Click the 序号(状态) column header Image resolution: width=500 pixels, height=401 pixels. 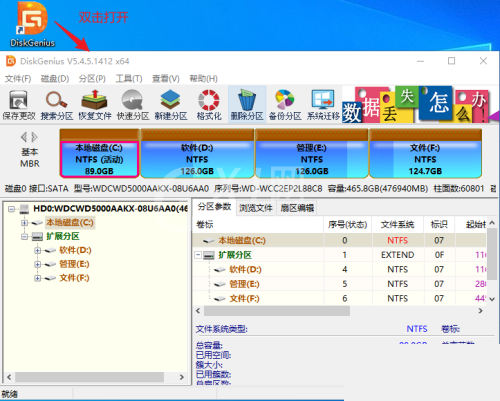[348, 225]
